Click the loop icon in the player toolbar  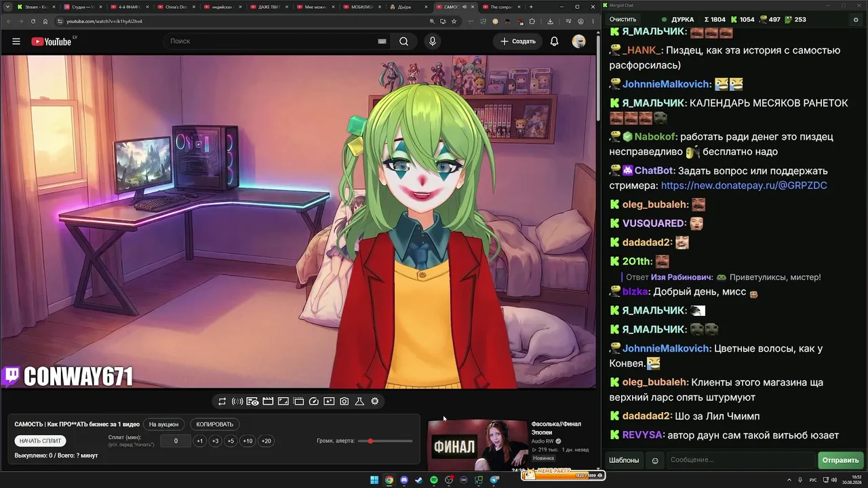pyautogui.click(x=222, y=401)
